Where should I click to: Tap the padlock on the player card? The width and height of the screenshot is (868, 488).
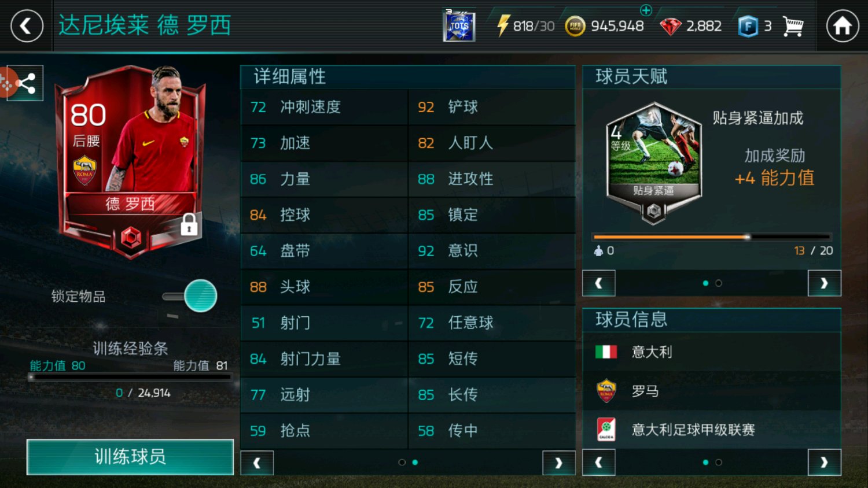[189, 224]
